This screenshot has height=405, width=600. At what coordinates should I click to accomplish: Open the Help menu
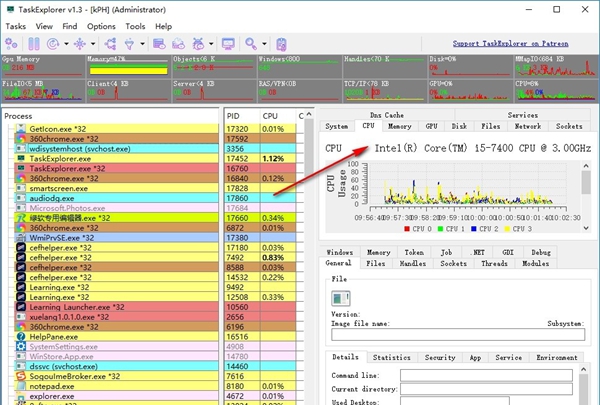pyautogui.click(x=163, y=26)
